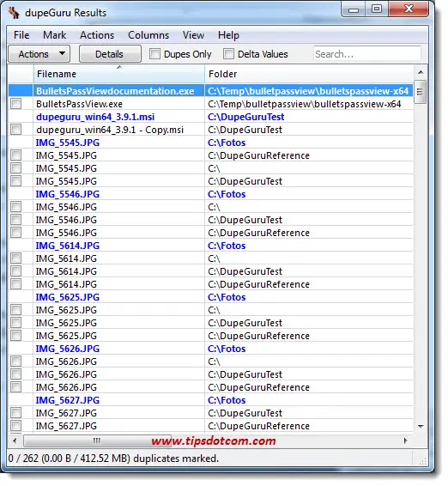Click the horizontal scroll right arrow
Image resolution: width=448 pixels, height=486 pixels.
coord(406,440)
